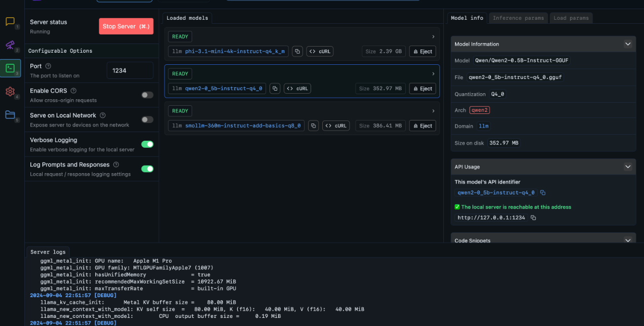Image resolution: width=644 pixels, height=326 pixels.
Task: Click the Configurable Options heading
Action: coord(60,51)
